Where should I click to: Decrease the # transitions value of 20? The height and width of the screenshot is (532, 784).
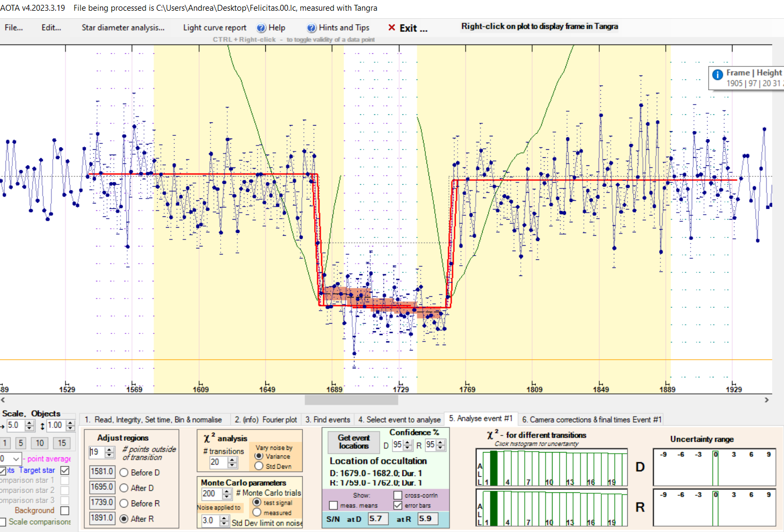[232, 465]
